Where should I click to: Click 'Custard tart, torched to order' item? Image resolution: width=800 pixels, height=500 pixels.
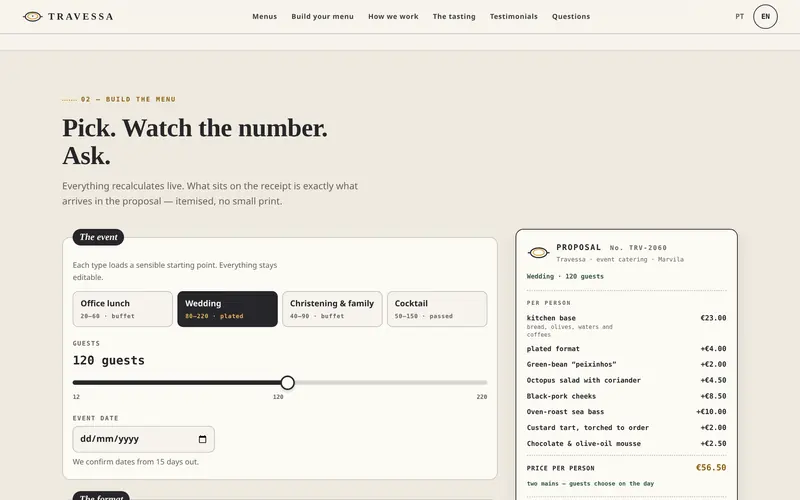(627, 428)
